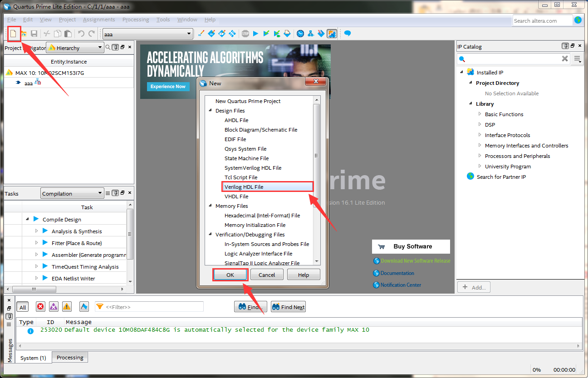The width and height of the screenshot is (588, 378).
Task: Open the Hierarchy view dropdown
Action: coord(75,48)
